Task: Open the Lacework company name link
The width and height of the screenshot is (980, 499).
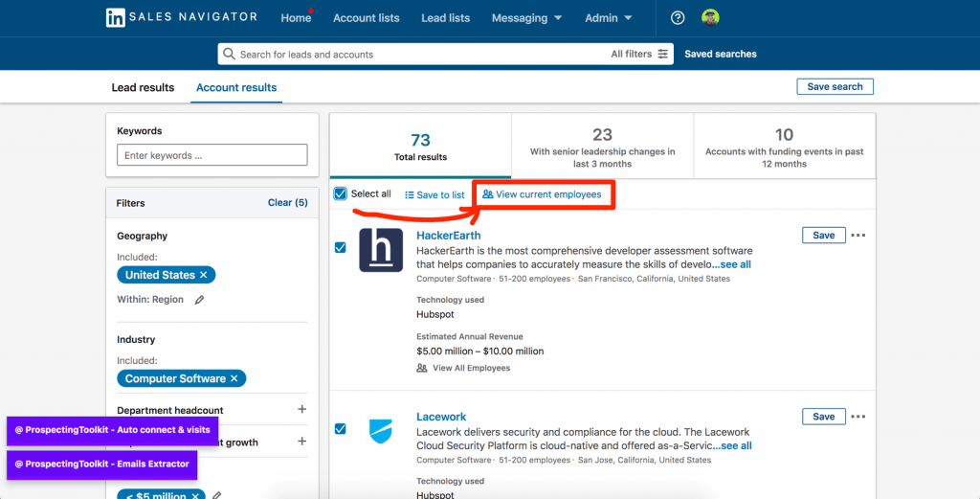Action: [x=441, y=417]
